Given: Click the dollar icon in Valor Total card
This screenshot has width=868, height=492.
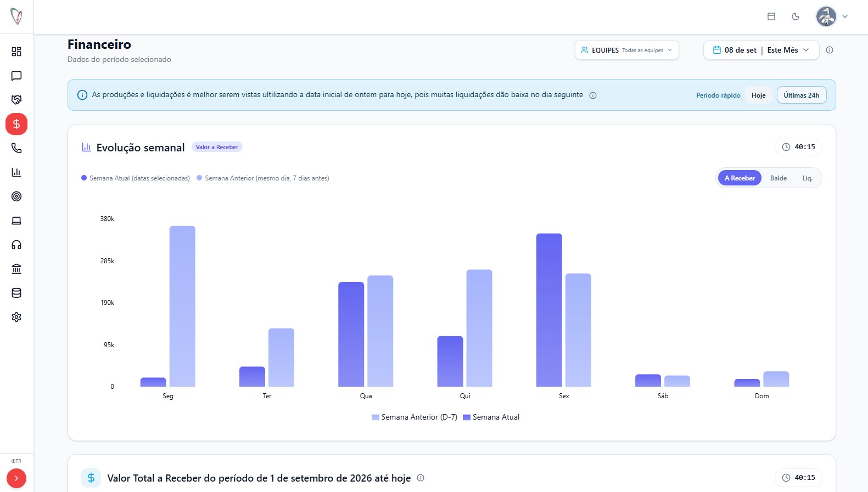Looking at the screenshot, I should click(91, 478).
